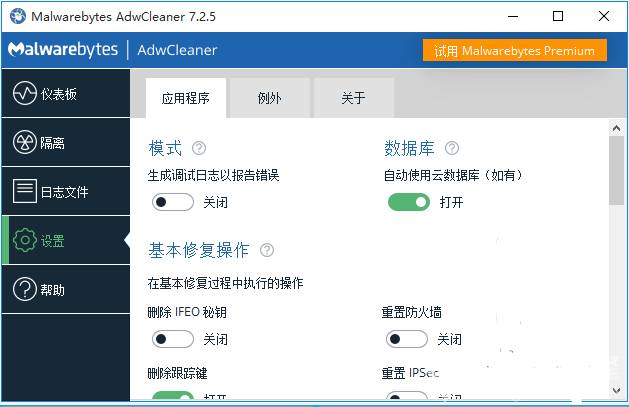Click the scrollbar down arrow
Viewport: 629px width, 407px height.
(x=617, y=391)
